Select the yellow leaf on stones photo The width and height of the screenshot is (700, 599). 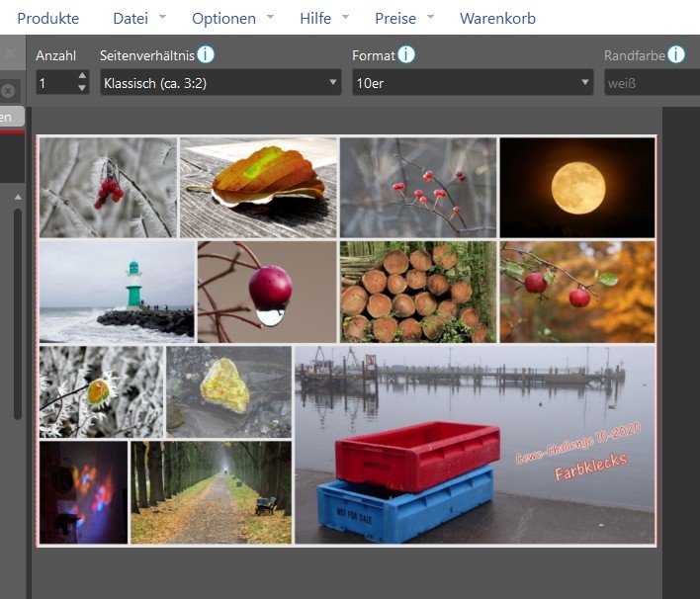coord(229,391)
